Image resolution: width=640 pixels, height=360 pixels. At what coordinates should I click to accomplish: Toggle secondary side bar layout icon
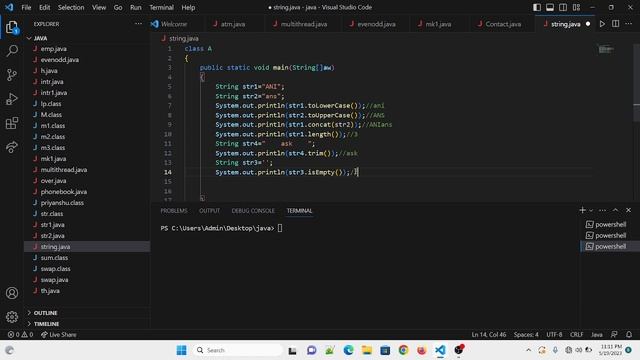coord(563,7)
